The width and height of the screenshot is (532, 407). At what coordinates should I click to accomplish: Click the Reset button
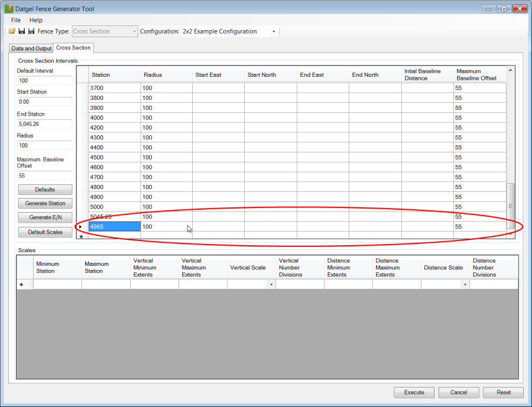click(x=503, y=392)
